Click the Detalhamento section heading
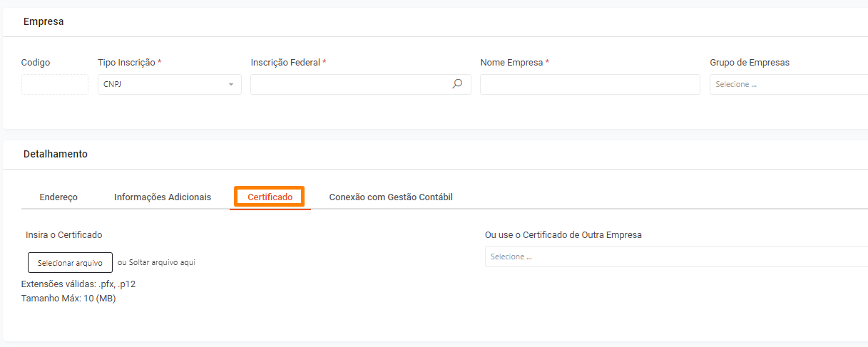Viewport: 868px width, 347px height. [x=56, y=154]
